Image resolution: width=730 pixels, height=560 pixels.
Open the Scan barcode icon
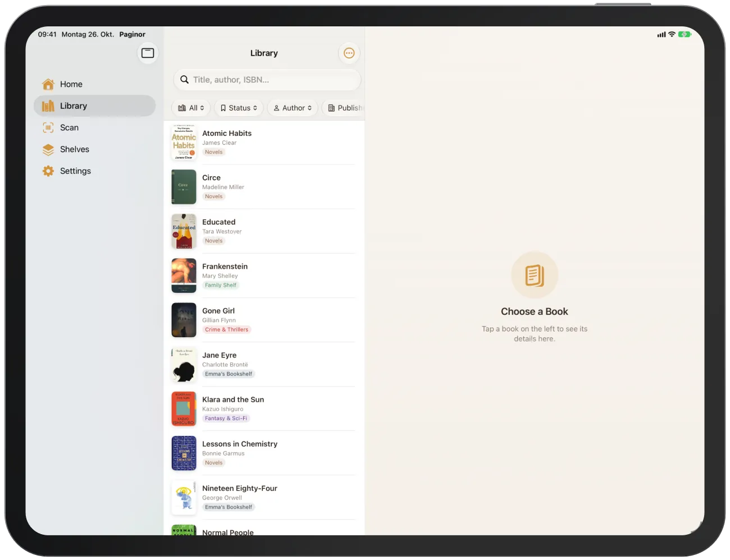[x=48, y=127]
